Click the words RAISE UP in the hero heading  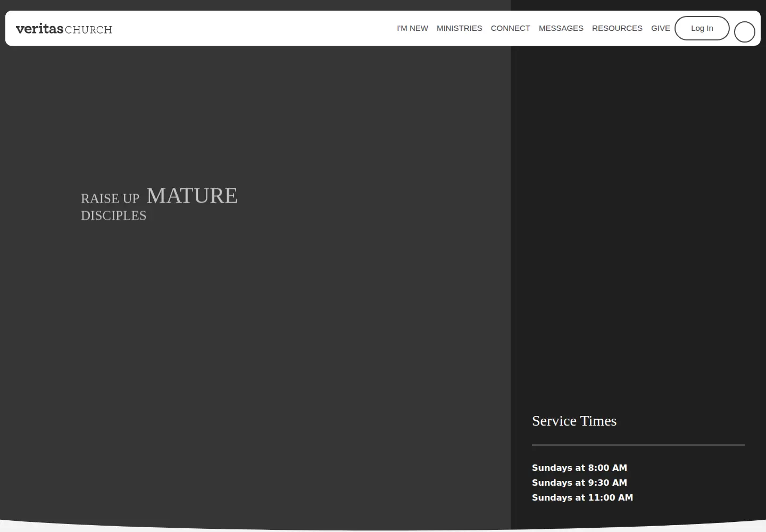click(110, 198)
